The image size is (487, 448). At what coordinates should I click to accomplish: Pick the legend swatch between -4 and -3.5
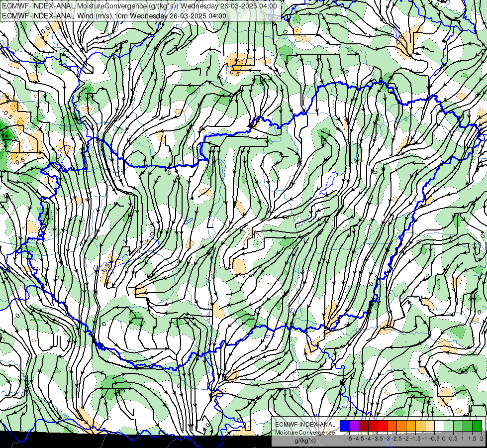pos(373,426)
